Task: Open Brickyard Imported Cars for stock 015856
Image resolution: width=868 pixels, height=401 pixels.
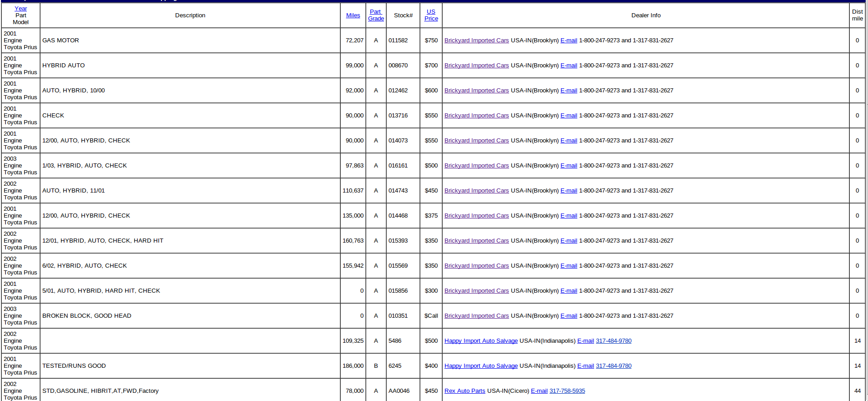Action: 477,291
